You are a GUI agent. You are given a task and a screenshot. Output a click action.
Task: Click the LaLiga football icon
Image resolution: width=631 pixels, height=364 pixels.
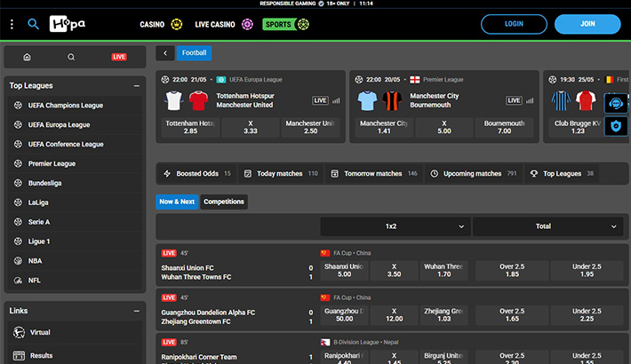[x=18, y=202]
